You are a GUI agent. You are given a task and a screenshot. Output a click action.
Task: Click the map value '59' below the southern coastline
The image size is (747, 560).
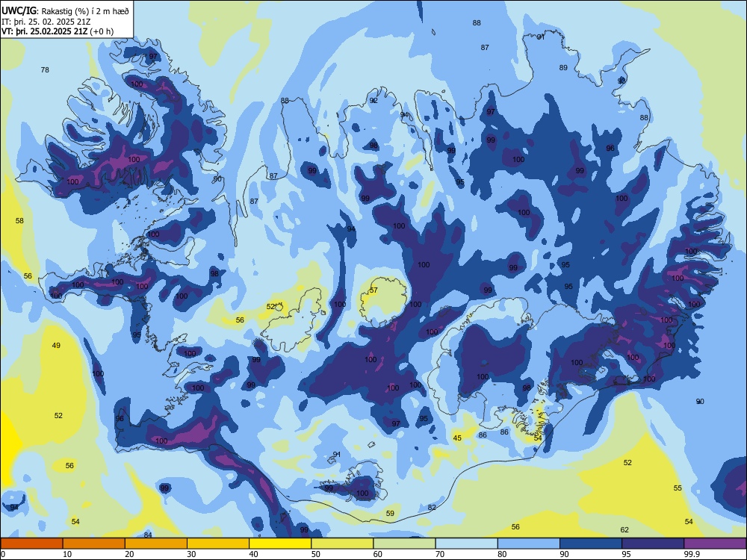pyautogui.click(x=390, y=513)
